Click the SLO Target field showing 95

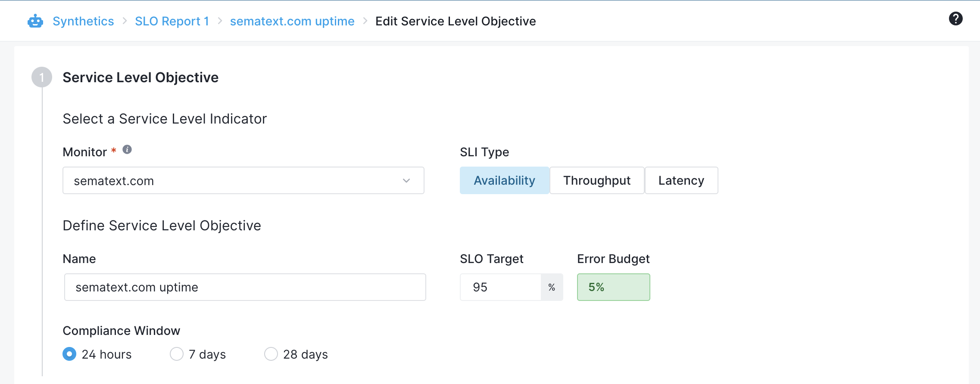point(501,287)
